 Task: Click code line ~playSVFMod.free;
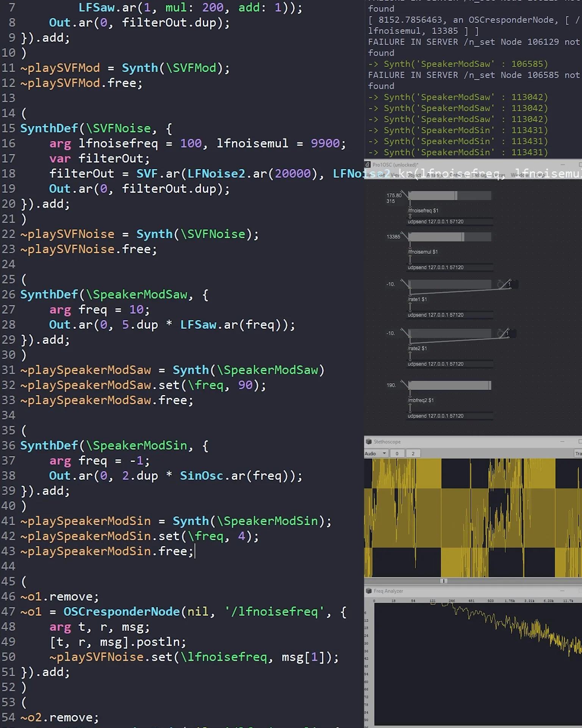pos(81,83)
